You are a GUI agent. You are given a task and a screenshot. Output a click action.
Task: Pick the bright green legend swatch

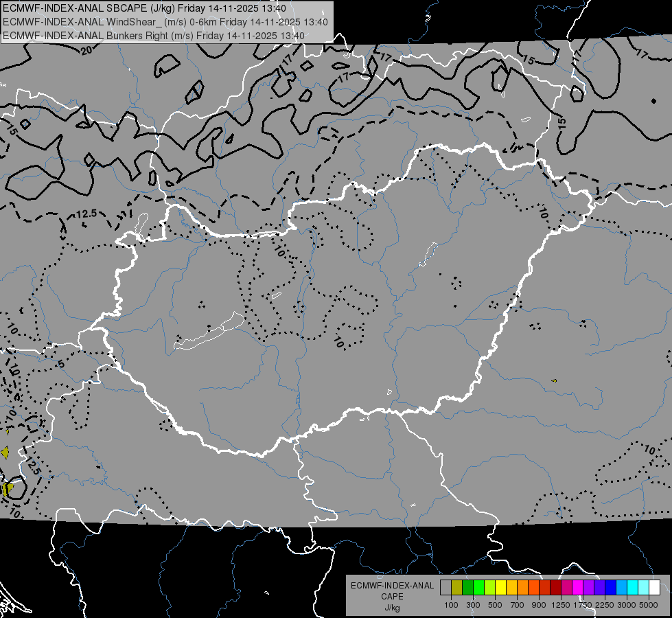(x=478, y=587)
